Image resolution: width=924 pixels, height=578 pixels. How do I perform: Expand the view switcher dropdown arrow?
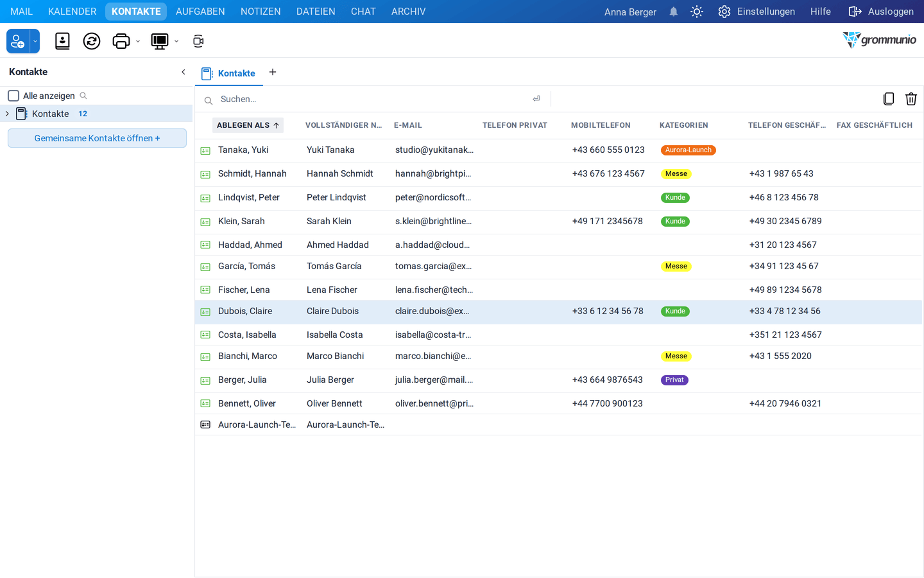(x=176, y=42)
